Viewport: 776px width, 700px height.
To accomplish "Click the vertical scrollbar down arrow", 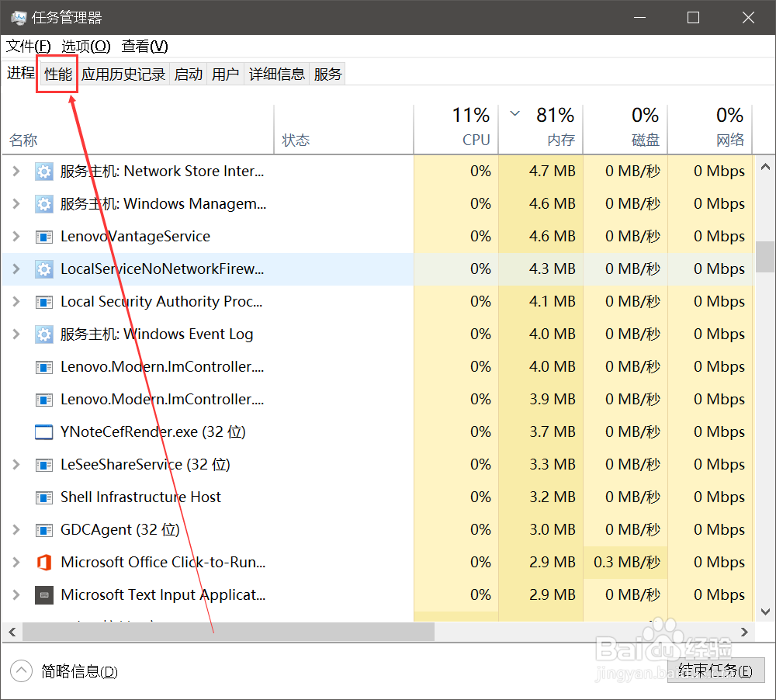I will click(765, 612).
